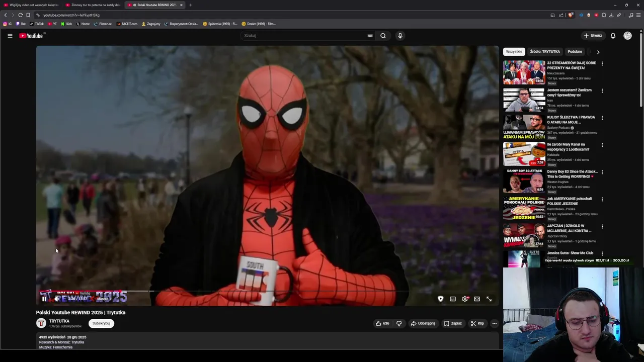Mute the video with the speaker icon

(x=57, y=299)
